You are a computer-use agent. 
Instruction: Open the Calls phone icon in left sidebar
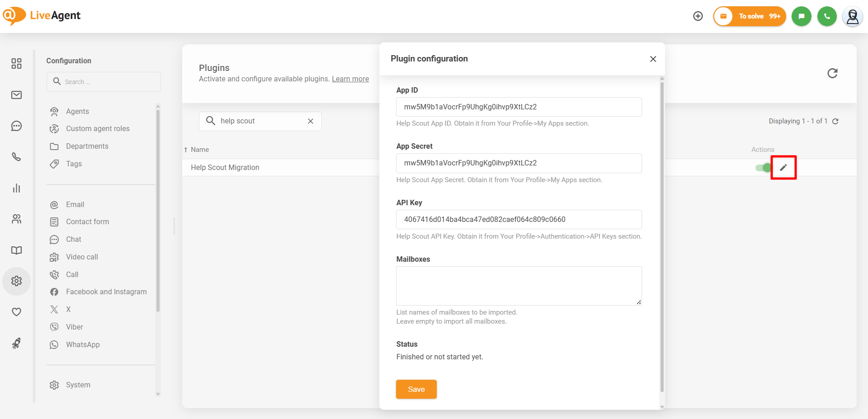[x=17, y=157]
